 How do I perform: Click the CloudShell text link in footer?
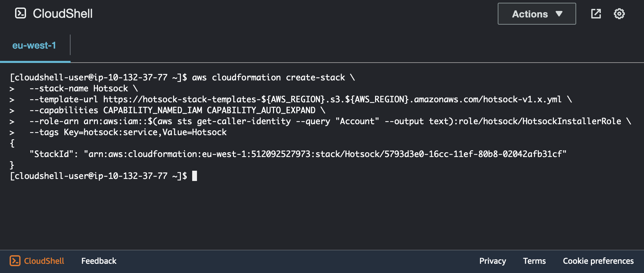tap(44, 261)
